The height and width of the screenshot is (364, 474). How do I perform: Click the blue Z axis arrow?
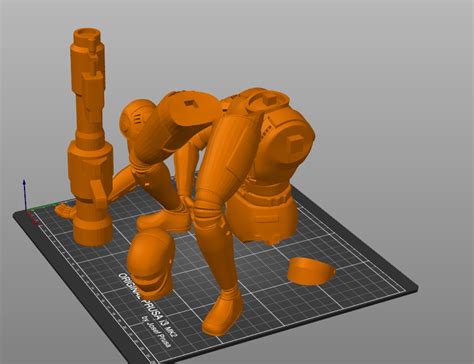pyautogui.click(x=24, y=194)
